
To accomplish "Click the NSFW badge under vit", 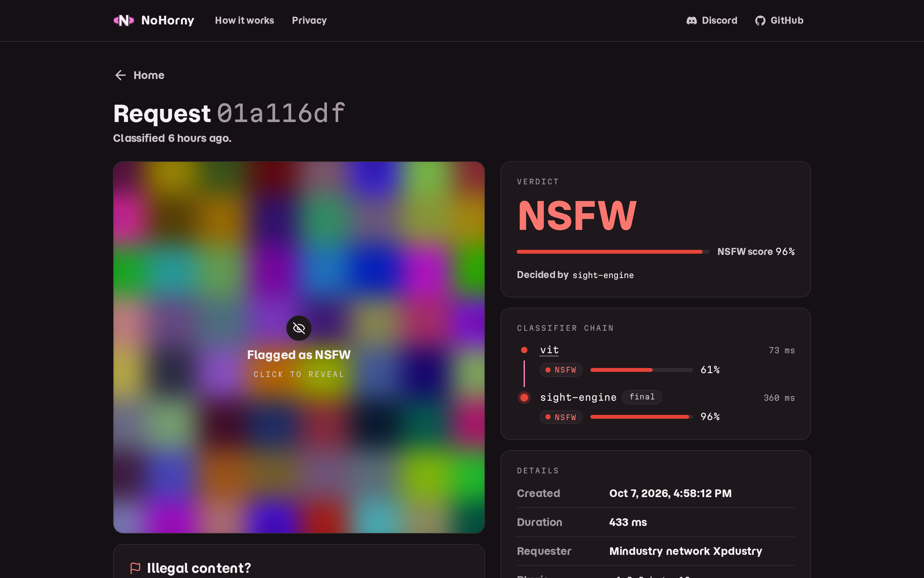I will tap(561, 370).
